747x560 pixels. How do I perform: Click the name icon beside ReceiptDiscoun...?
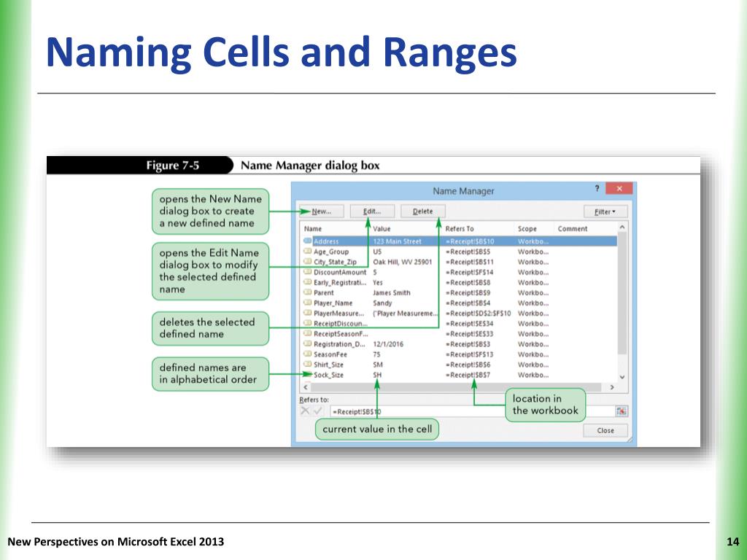coord(308,323)
